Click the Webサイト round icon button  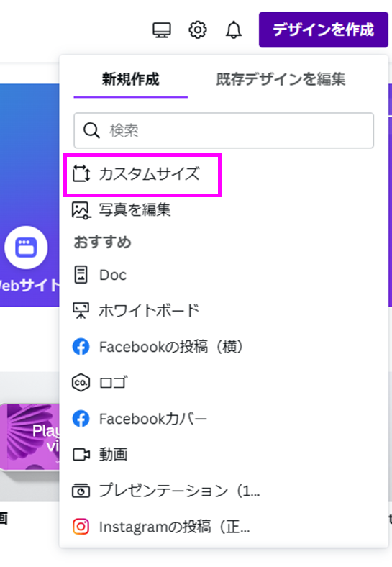click(26, 248)
